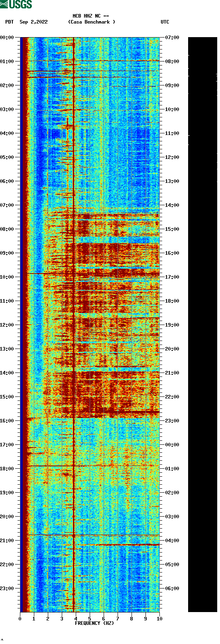Select the 13:00 label on the UTC axis

pos(172,181)
